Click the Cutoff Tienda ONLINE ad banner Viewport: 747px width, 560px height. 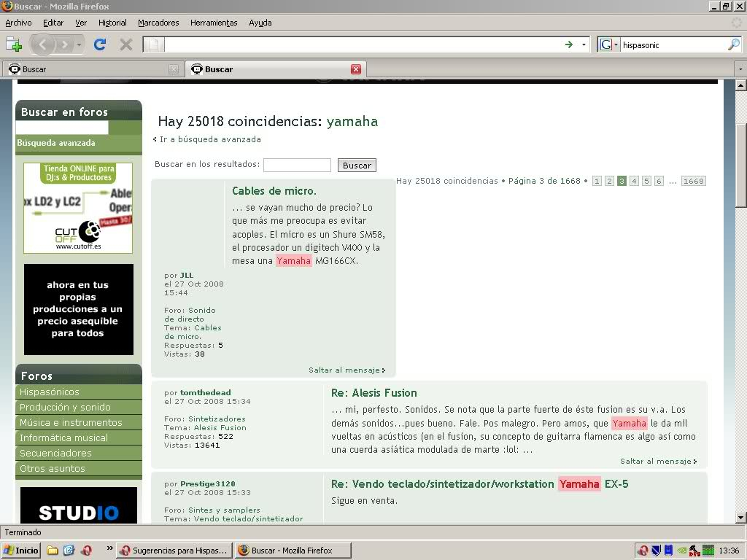[78, 208]
